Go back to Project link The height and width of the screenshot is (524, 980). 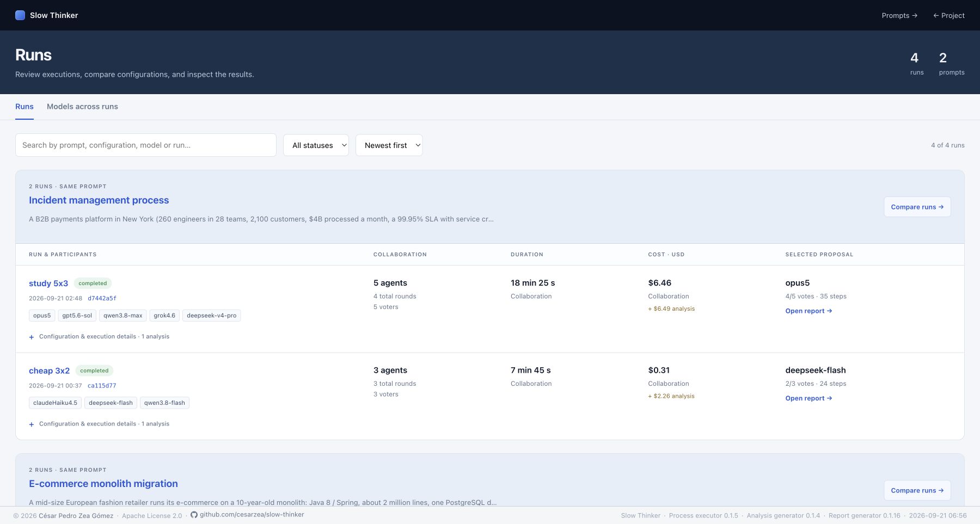949,15
